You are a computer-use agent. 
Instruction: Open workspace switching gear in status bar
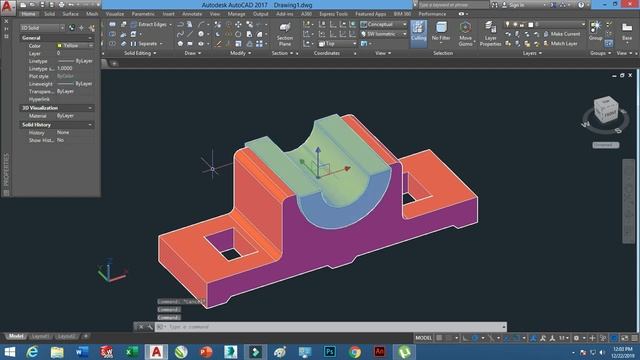[576, 338]
